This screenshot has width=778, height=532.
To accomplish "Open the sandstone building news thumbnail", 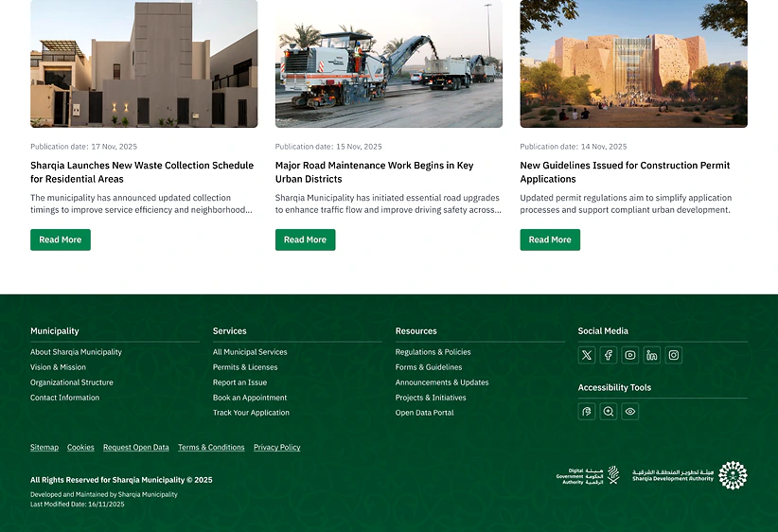I will coord(633,63).
